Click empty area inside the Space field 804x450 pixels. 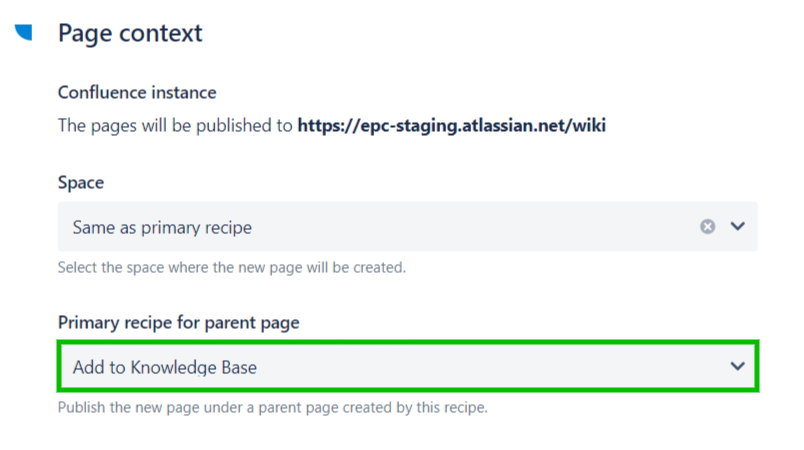[480, 227]
